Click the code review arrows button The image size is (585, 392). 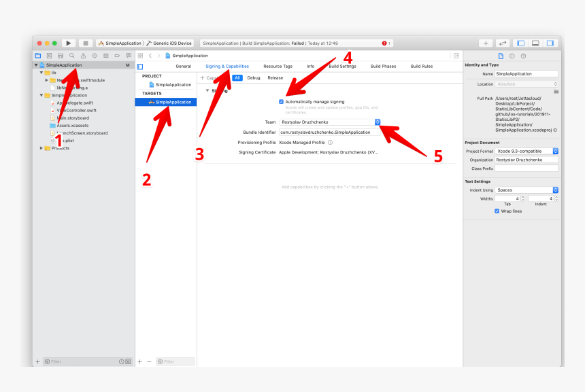[x=503, y=43]
